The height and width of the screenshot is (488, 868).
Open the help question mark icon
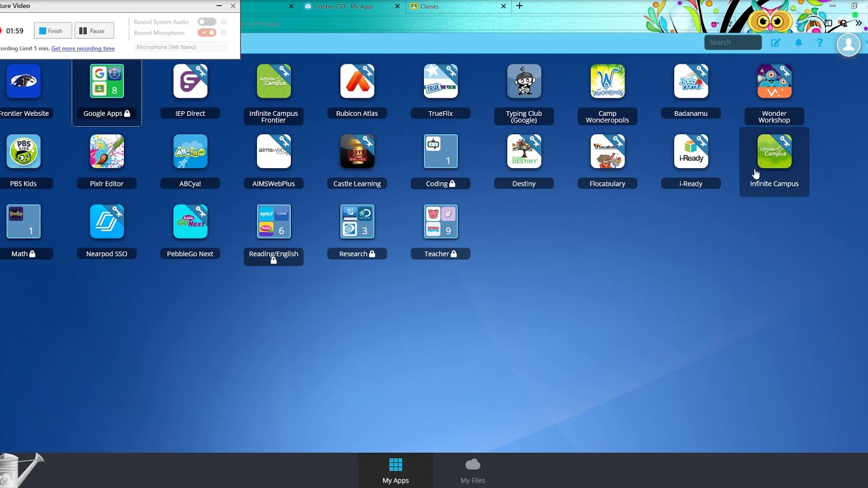tap(820, 43)
